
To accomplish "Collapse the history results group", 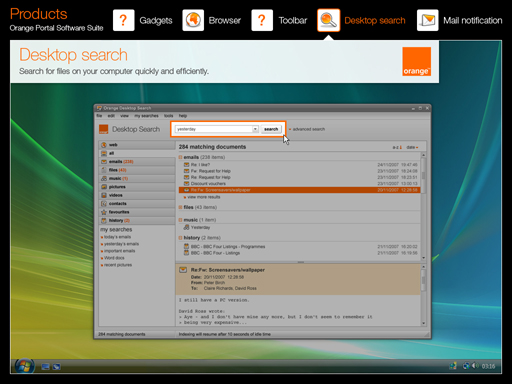I will tap(180, 238).
